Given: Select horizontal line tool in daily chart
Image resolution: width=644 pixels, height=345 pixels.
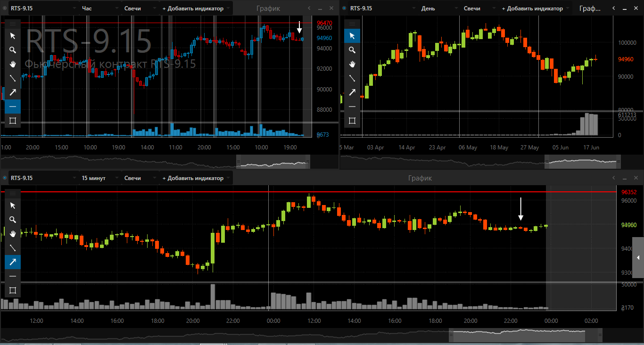Looking at the screenshot, I should click(x=352, y=107).
